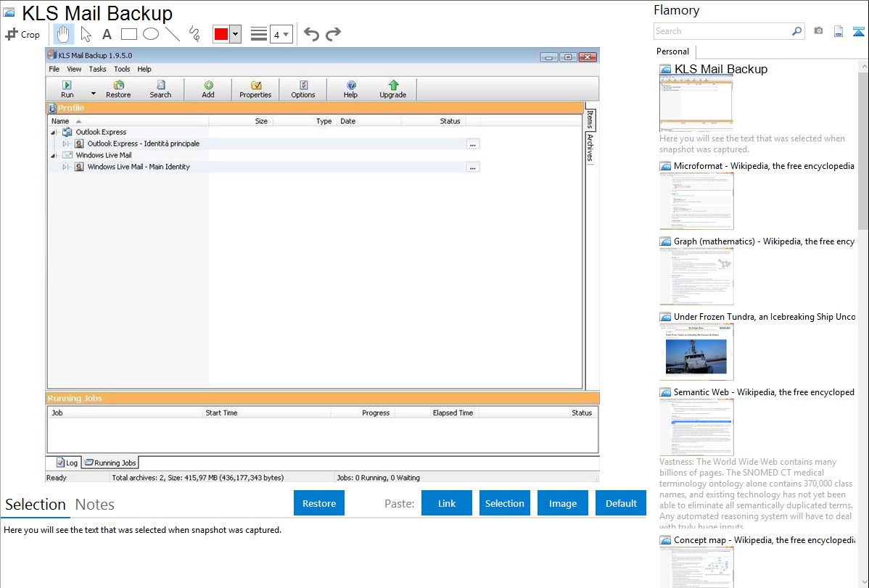Open the Graph (mathematics) snapshot thumbnail
This screenshot has height=588, width=869.
pyautogui.click(x=696, y=276)
